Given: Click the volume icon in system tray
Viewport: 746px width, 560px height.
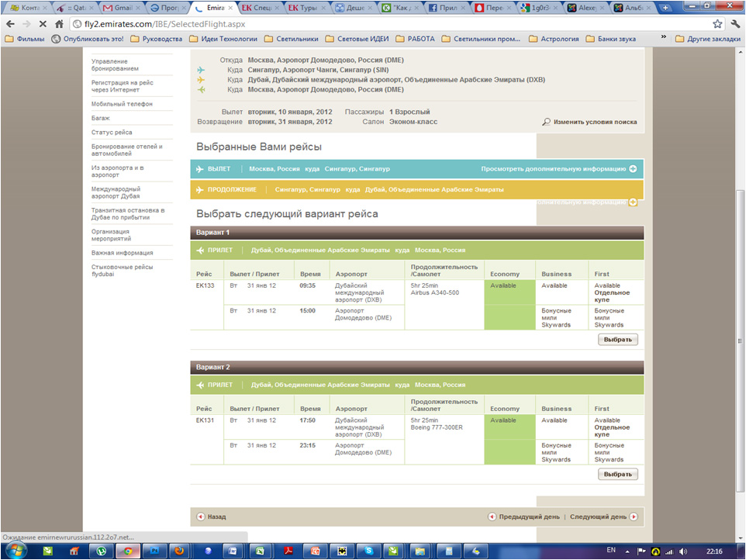Looking at the screenshot, I should tap(683, 551).
